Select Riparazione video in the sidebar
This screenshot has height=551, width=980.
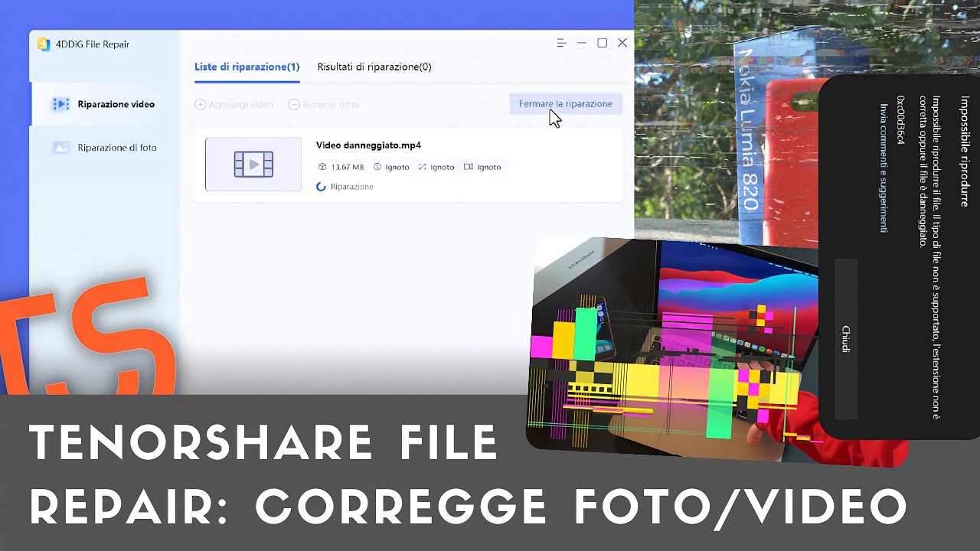click(106, 104)
